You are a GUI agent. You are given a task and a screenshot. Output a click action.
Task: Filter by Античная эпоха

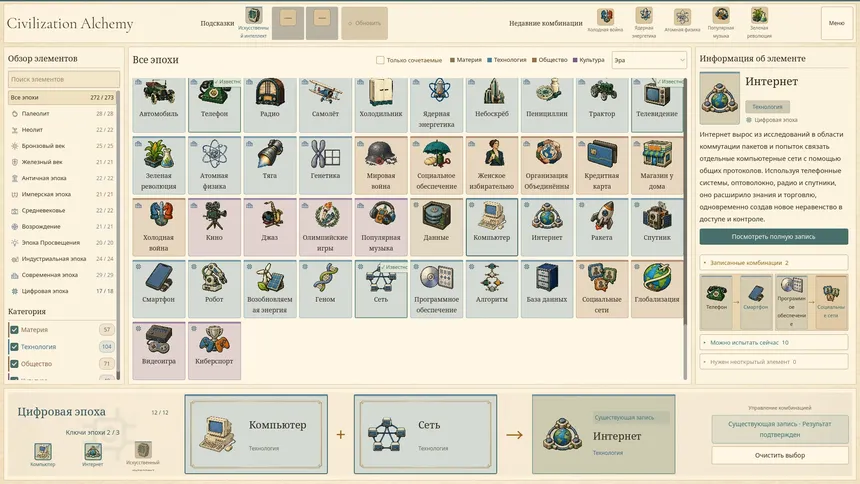[62, 178]
